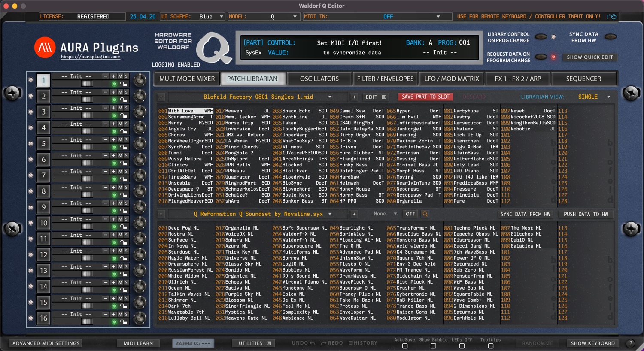Viewport: 644px width, 351px height.
Task: Switch to the Patch Librarian tab
Action: (252, 79)
